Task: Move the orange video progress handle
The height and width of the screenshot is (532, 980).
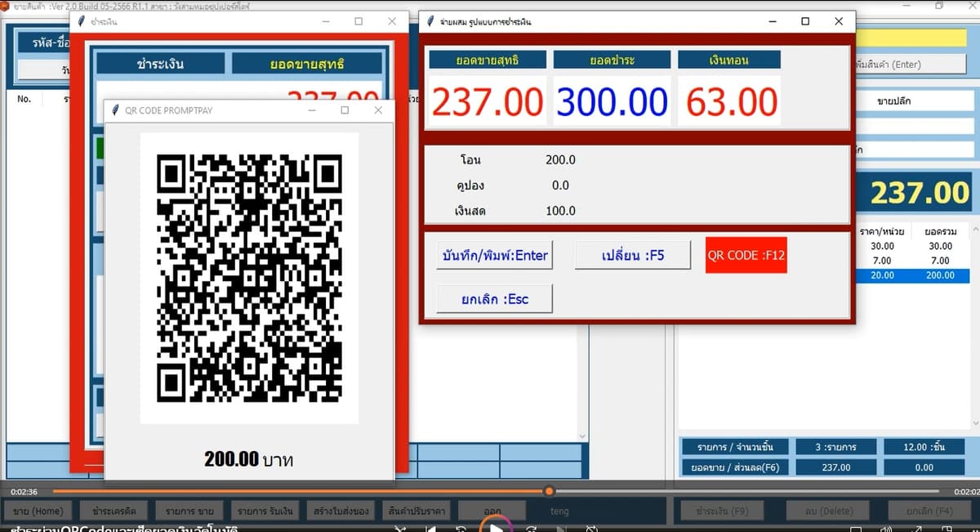Action: coord(549,491)
